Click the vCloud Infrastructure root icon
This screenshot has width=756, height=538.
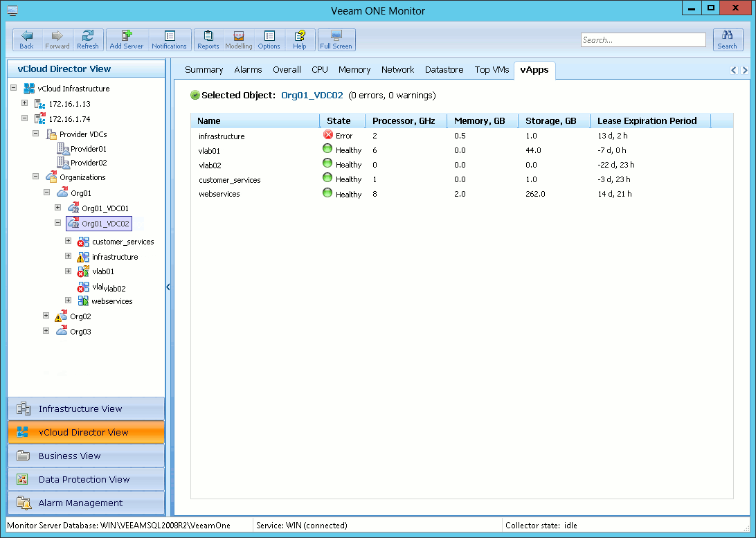coord(29,88)
